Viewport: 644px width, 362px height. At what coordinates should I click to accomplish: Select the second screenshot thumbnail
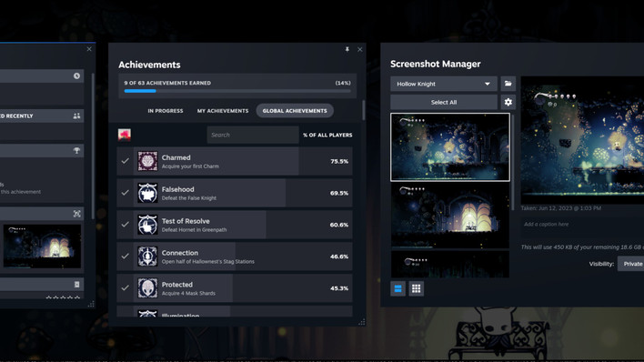pyautogui.click(x=450, y=216)
